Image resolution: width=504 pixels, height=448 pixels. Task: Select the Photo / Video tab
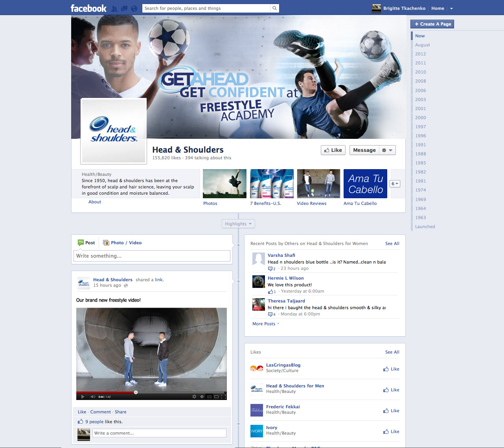(x=122, y=243)
